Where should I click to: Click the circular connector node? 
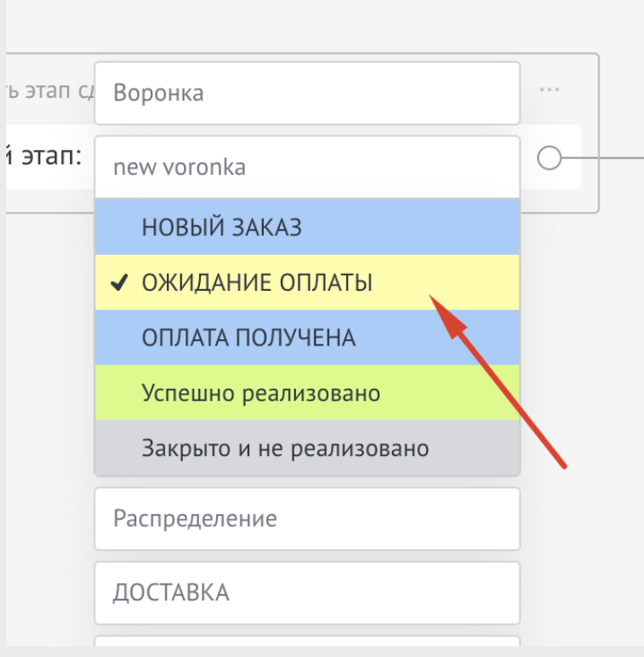pos(549,159)
